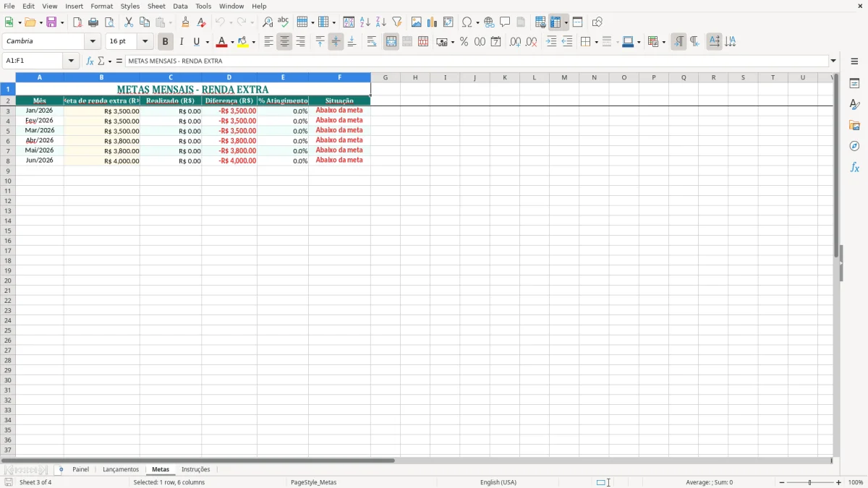Open Format as Currency dropdown arrow
This screenshot has height=488, width=868.
point(452,42)
